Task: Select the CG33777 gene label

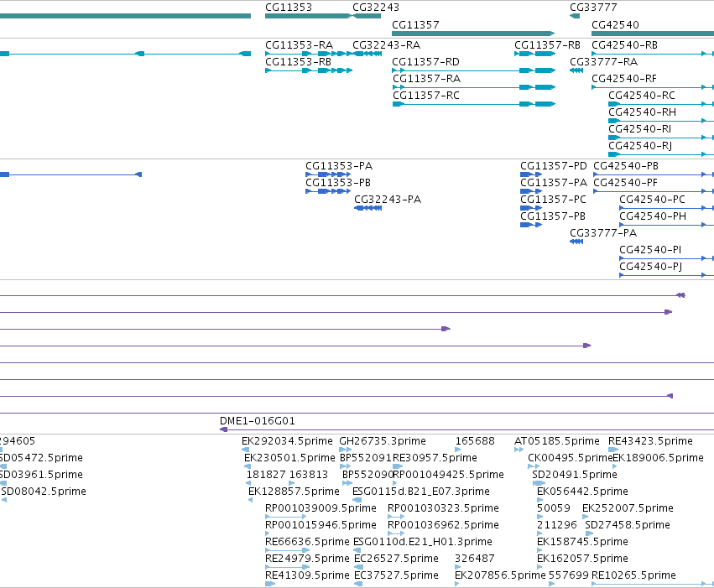Action: 593,8
